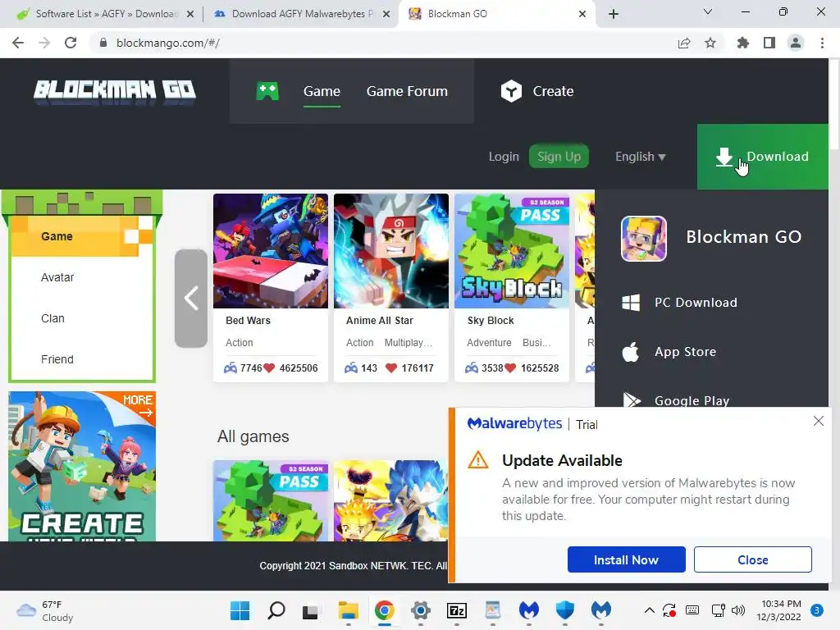This screenshot has width=840, height=630.
Task: Click the Create Your World MORE banner
Action: [82, 466]
